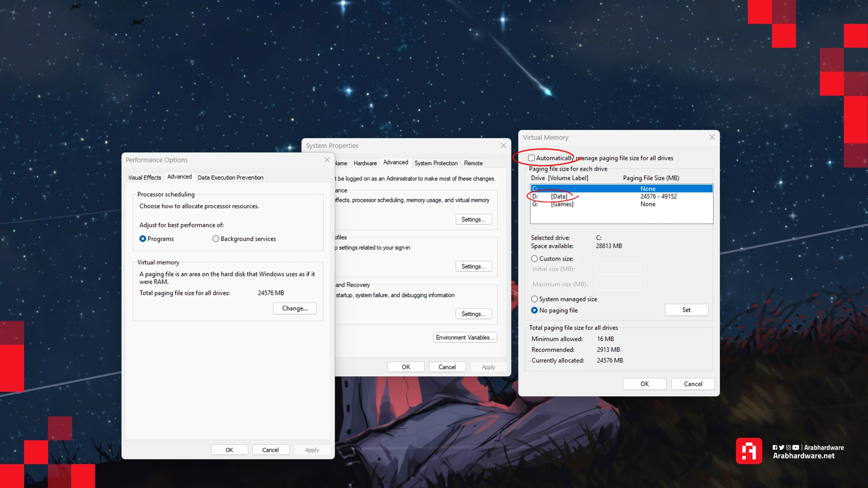868x488 pixels.
Task: Click the Arabhardware logo icon
Action: (749, 451)
